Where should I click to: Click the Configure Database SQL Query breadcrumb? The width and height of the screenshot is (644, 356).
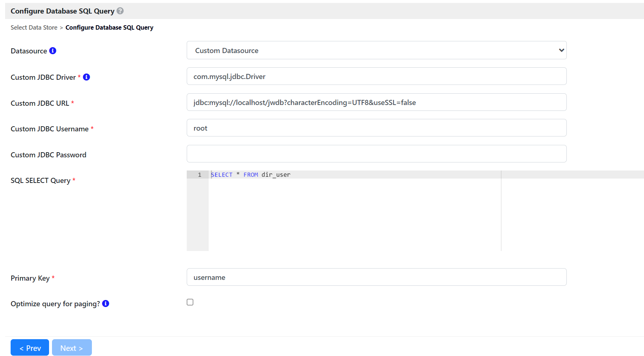tap(109, 28)
